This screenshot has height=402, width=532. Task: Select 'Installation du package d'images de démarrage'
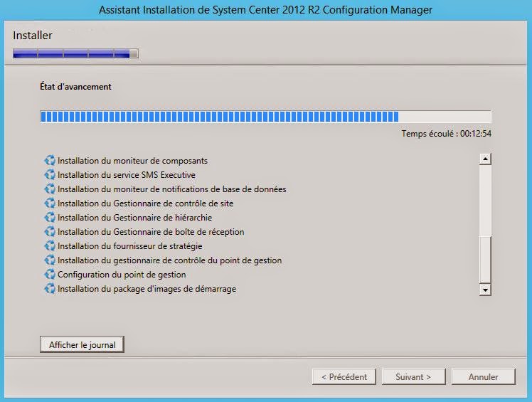(x=147, y=289)
